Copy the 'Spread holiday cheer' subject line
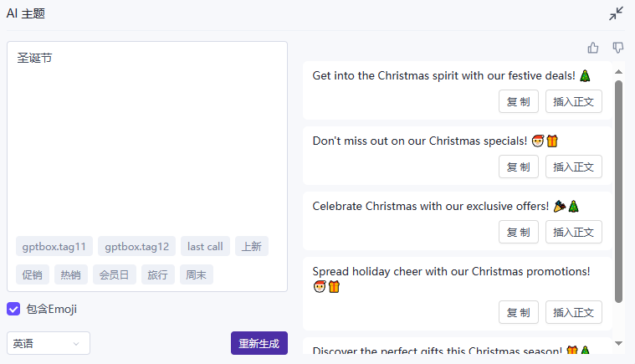 pos(519,312)
